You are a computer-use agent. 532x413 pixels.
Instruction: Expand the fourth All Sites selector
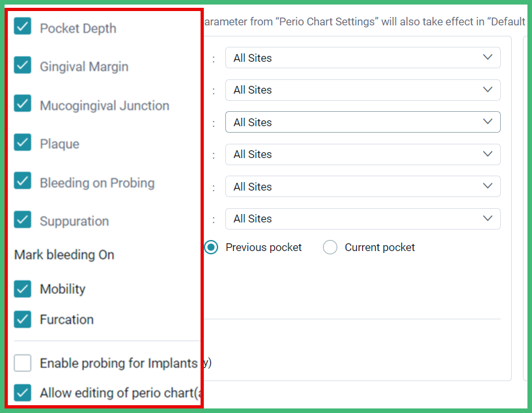[x=362, y=154]
